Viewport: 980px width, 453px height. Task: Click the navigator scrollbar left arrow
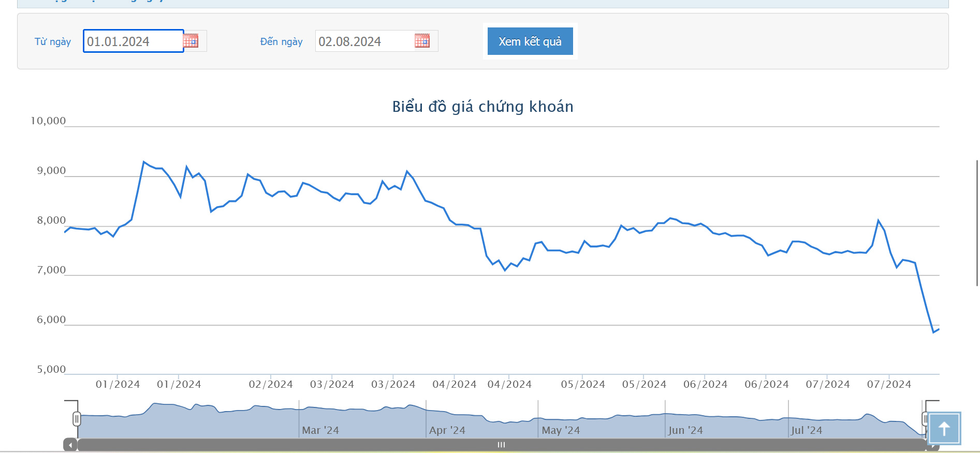click(70, 445)
